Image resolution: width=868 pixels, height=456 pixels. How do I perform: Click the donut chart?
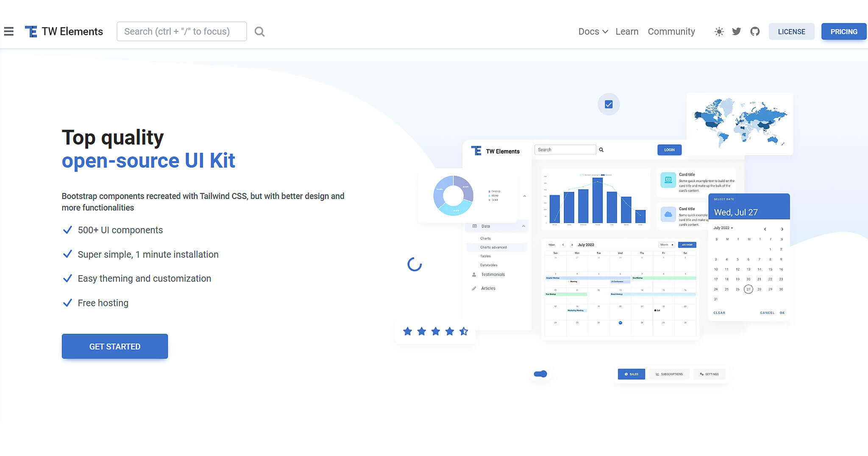(453, 196)
